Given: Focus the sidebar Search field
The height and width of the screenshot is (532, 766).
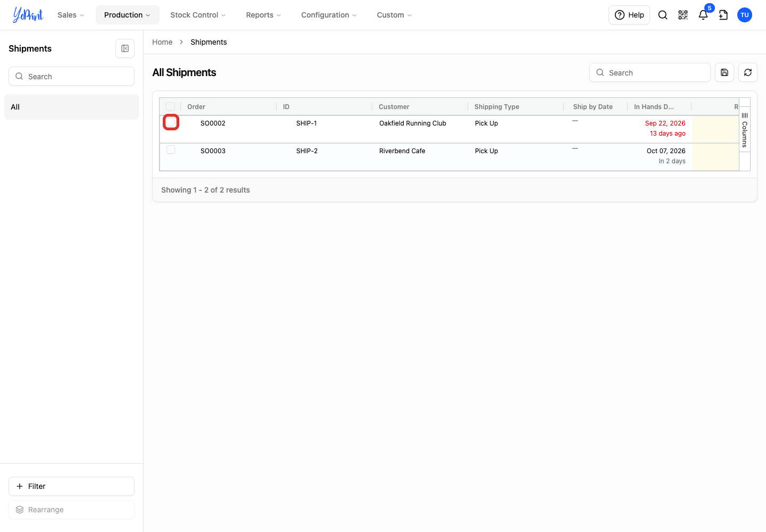Looking at the screenshot, I should point(71,76).
